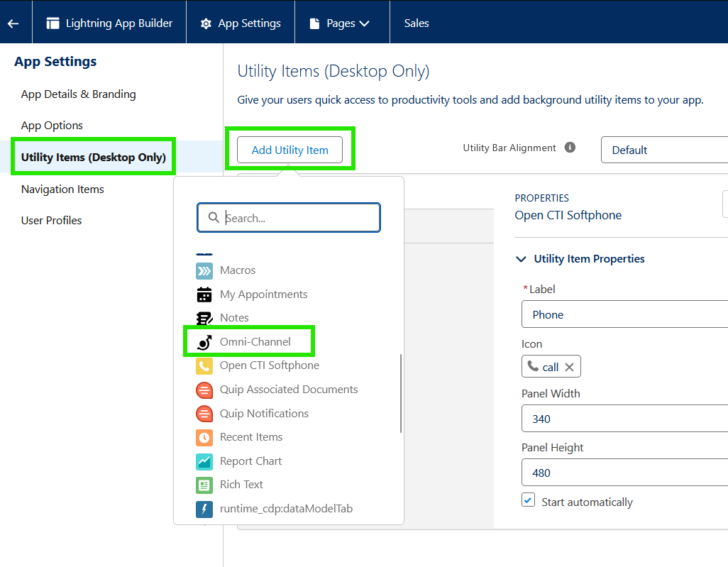Open App Details & Branding settings
The image size is (728, 567).
click(x=79, y=94)
